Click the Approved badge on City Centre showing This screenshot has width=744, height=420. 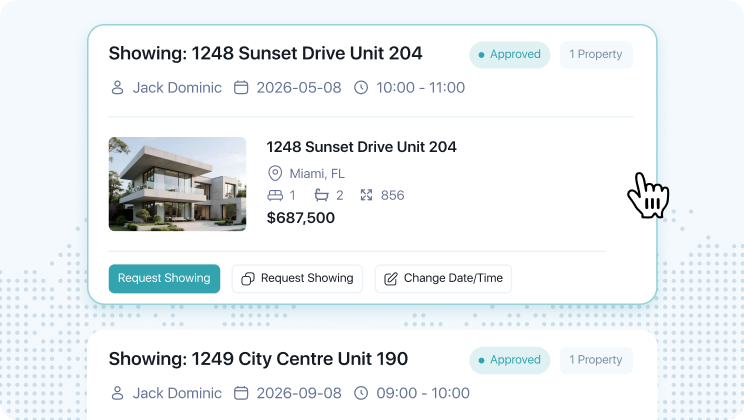click(510, 361)
